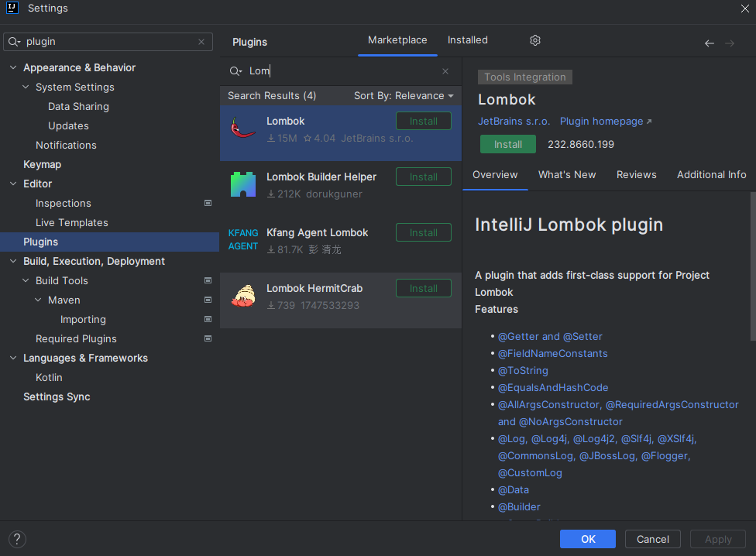This screenshot has width=756, height=556.
Task: Install Lombok from the search results
Action: 424,122
